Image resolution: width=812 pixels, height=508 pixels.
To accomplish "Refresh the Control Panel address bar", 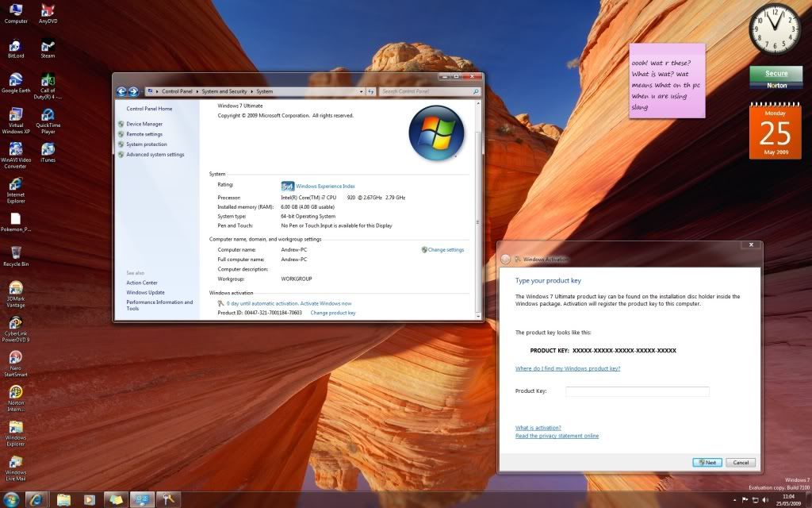I will tap(371, 91).
